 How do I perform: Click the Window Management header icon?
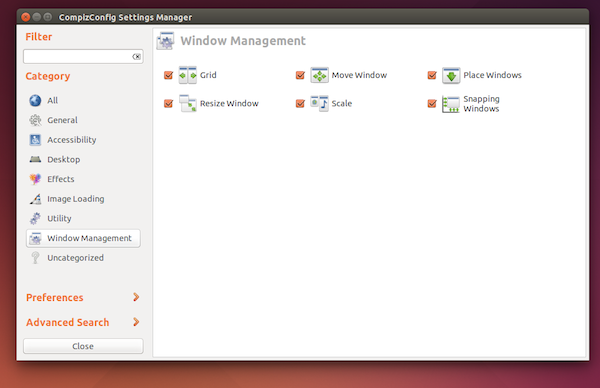[165, 41]
